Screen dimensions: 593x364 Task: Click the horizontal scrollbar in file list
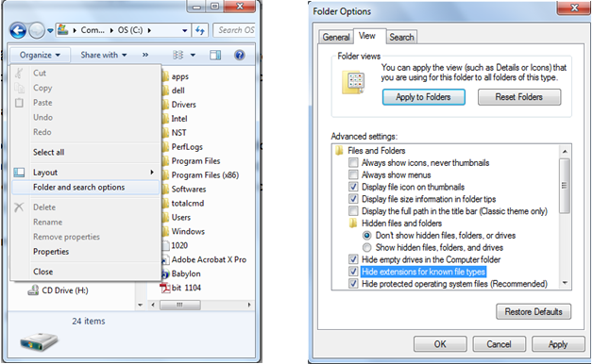180,305
